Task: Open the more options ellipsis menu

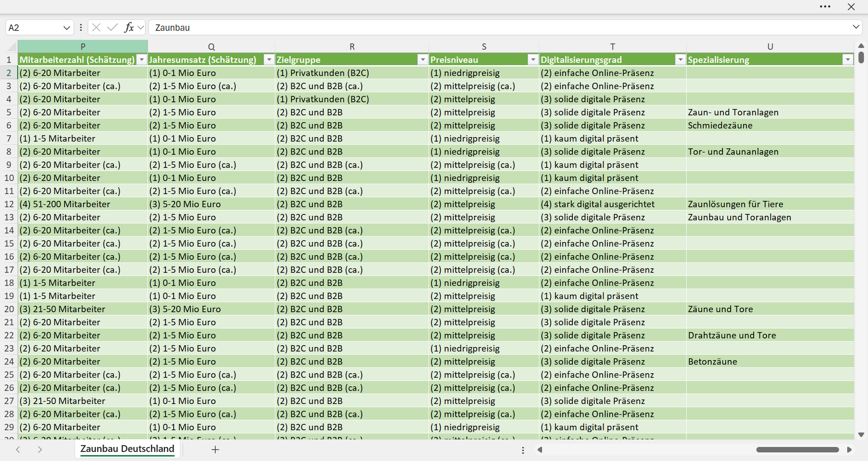Action: click(825, 7)
